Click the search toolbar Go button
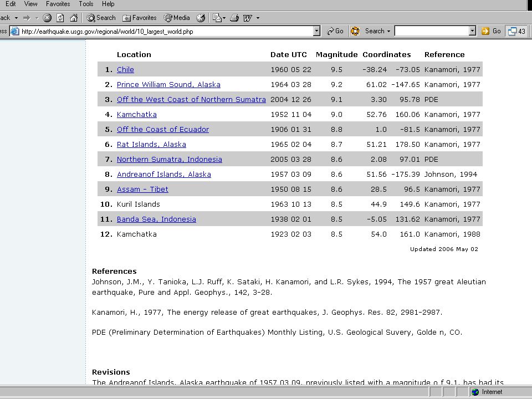 point(491,31)
